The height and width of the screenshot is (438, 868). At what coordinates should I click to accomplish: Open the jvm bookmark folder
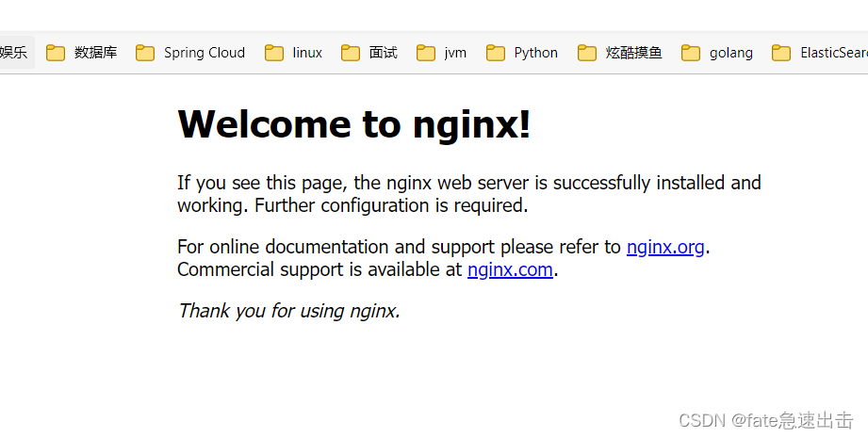click(x=442, y=53)
